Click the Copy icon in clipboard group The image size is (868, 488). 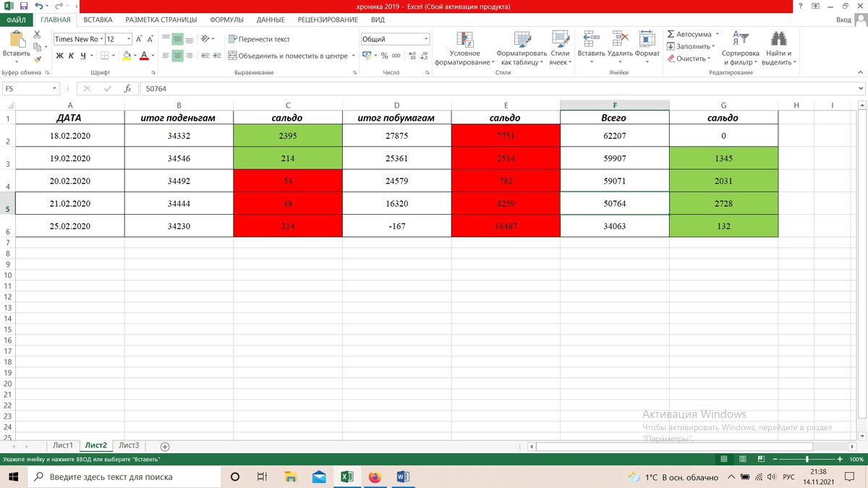click(x=38, y=47)
